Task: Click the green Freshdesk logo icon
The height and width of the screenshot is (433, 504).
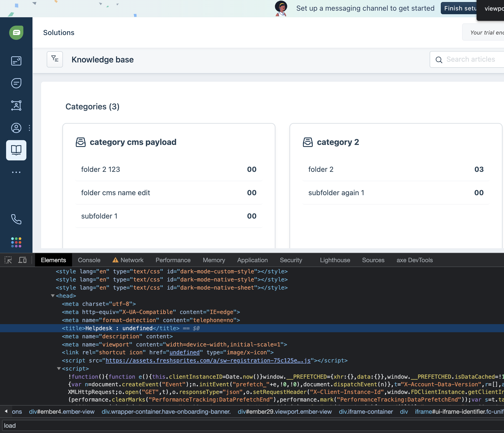Action: click(16, 32)
